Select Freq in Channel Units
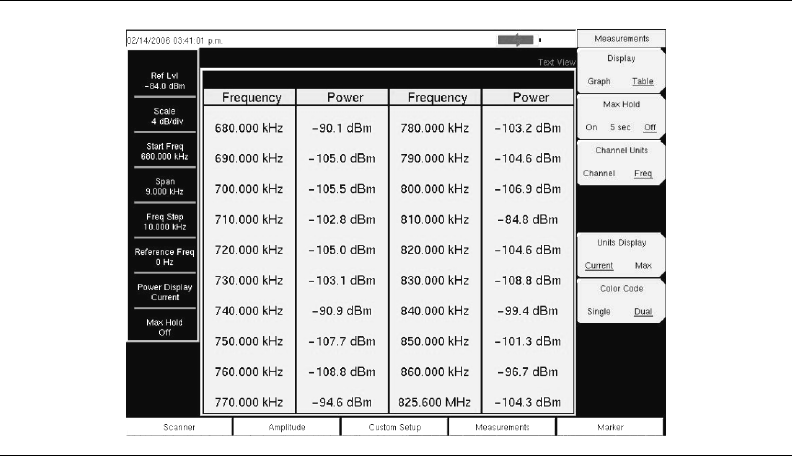The width and height of the screenshot is (792, 456). click(x=643, y=173)
